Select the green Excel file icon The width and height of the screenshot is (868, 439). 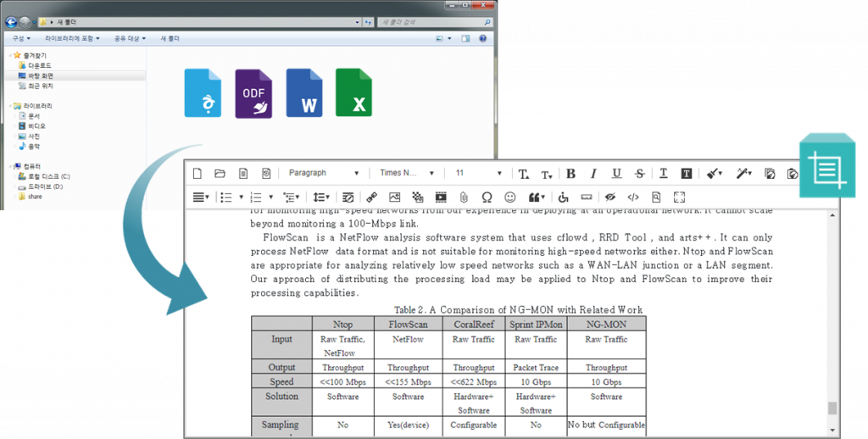click(x=353, y=92)
